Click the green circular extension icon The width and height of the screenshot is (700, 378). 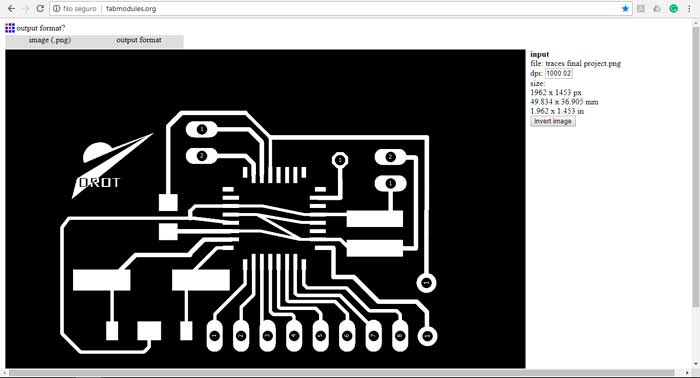tap(673, 8)
